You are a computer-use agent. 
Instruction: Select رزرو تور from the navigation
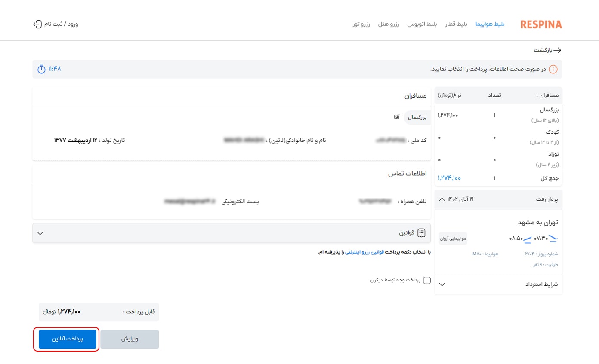pyautogui.click(x=361, y=24)
